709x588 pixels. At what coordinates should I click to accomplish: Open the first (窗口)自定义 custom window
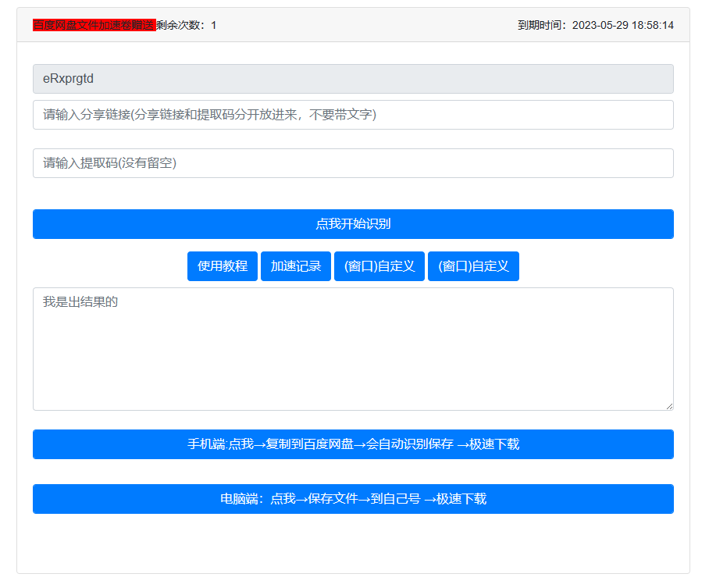coord(379,266)
